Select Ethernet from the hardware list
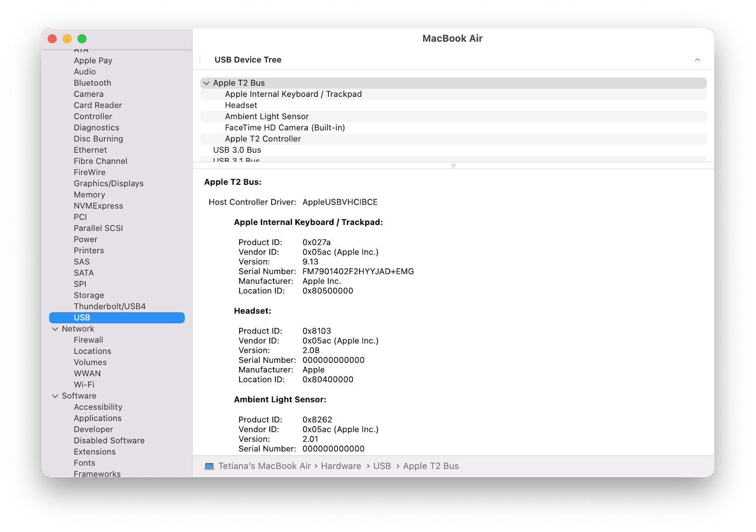Image resolution: width=756 pixels, height=532 pixels. pos(90,150)
